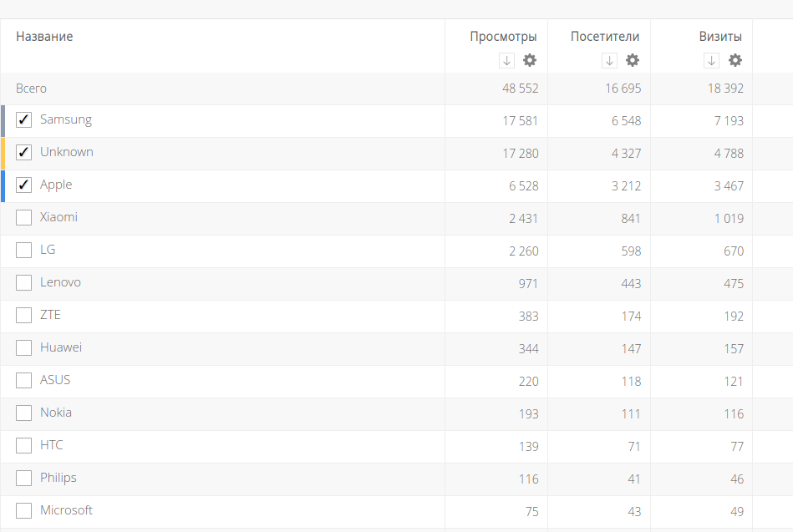This screenshot has height=532, width=793.
Task: Click the blue color bar beside Apple
Action: point(3,185)
